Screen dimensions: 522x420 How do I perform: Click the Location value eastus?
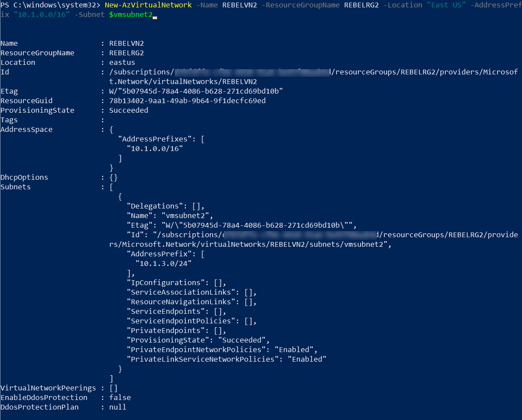[122, 63]
